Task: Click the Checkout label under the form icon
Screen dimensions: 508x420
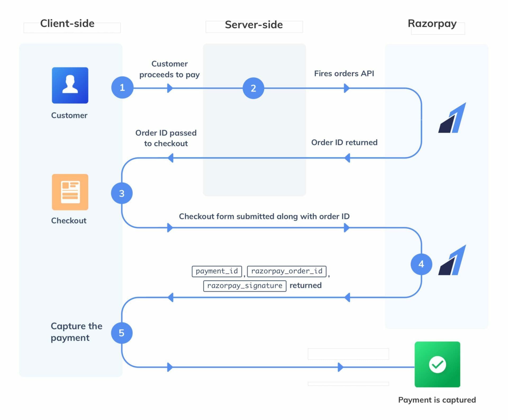Action: 69,220
